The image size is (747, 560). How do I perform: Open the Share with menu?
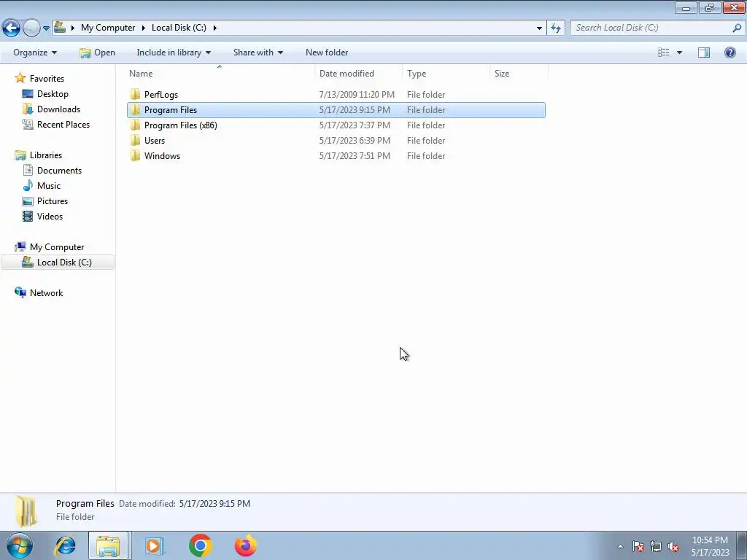point(258,52)
